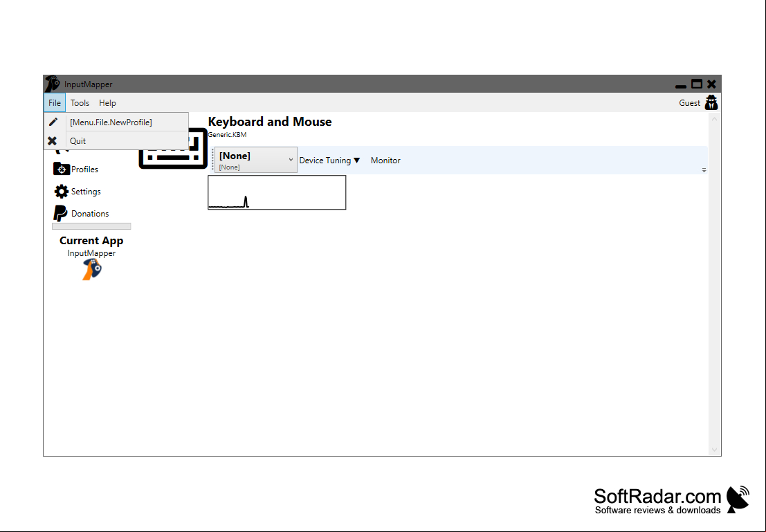The width and height of the screenshot is (766, 532).
Task: Open the Tools menu
Action: (80, 103)
